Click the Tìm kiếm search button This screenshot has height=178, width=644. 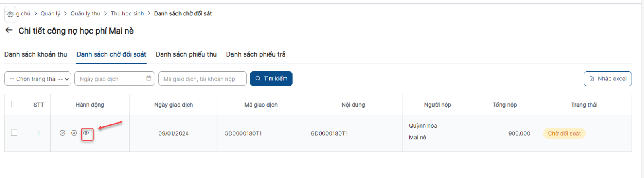click(x=271, y=79)
